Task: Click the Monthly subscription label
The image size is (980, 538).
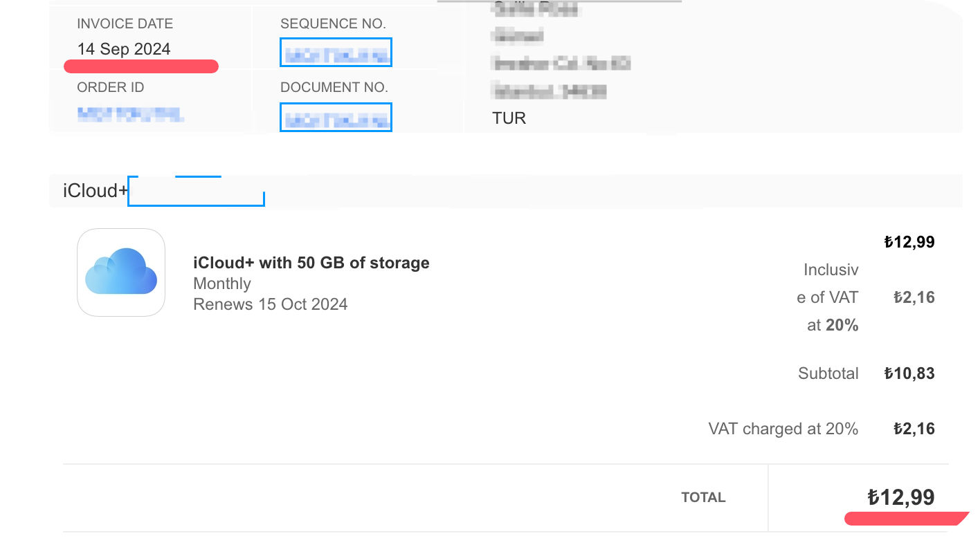Action: (222, 284)
